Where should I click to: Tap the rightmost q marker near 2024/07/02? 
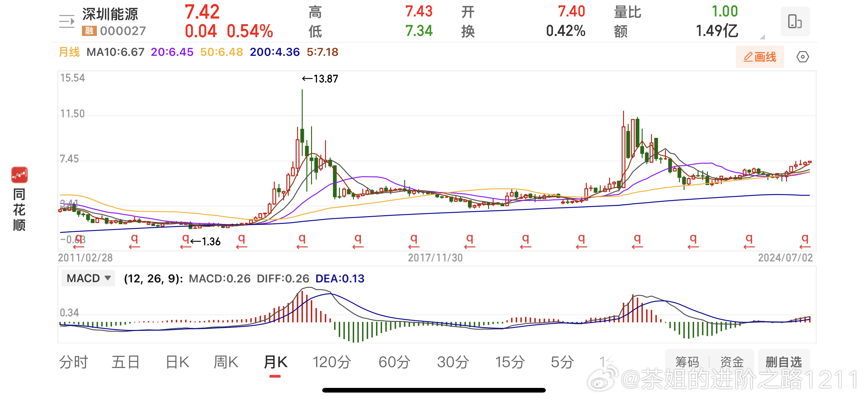(x=805, y=241)
